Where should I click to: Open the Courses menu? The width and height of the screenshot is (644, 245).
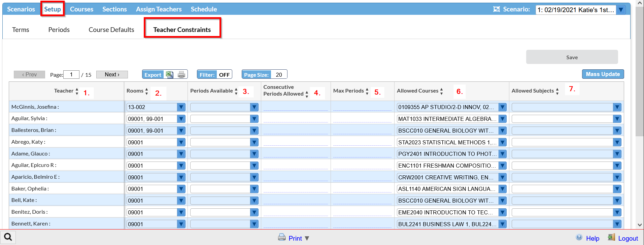point(81,9)
